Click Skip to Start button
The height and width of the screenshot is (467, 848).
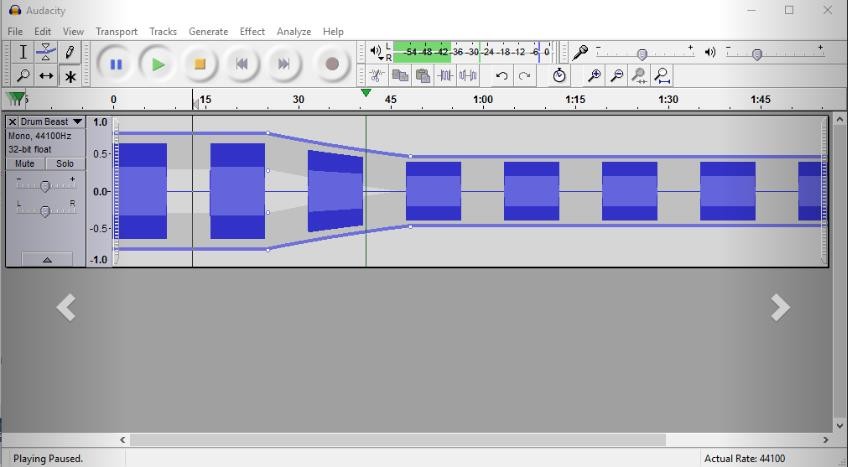242,64
